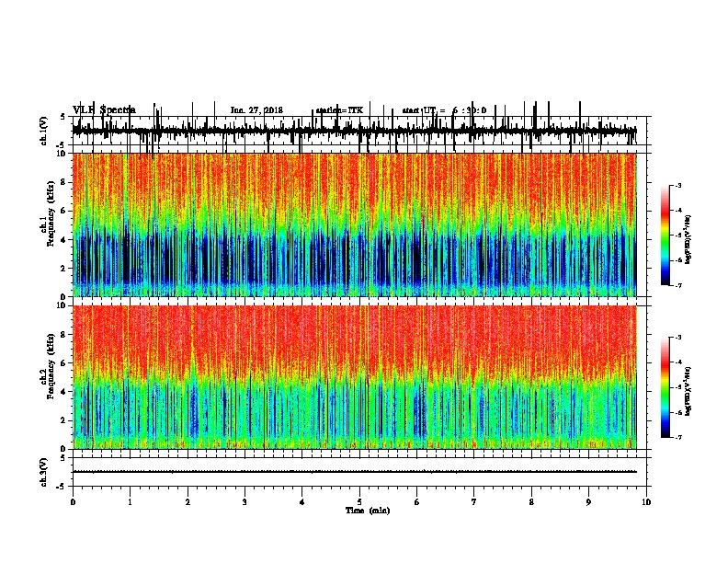Click time axis tick label "2"
728x563 pixels.
(x=188, y=501)
